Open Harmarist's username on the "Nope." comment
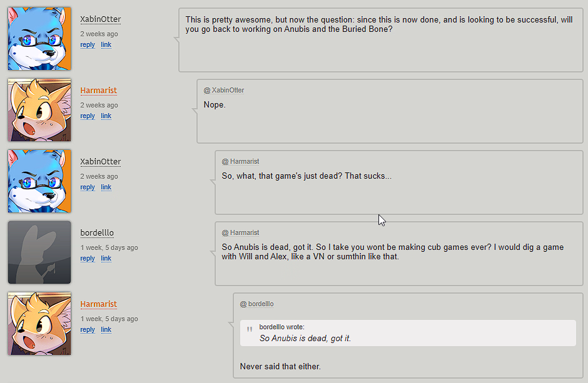Viewport: 588px width, 383px height. click(x=99, y=91)
